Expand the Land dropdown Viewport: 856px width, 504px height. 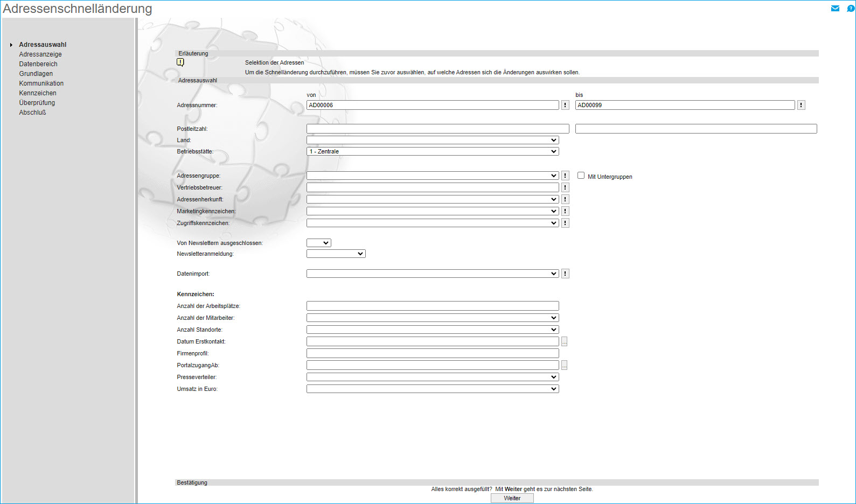432,140
